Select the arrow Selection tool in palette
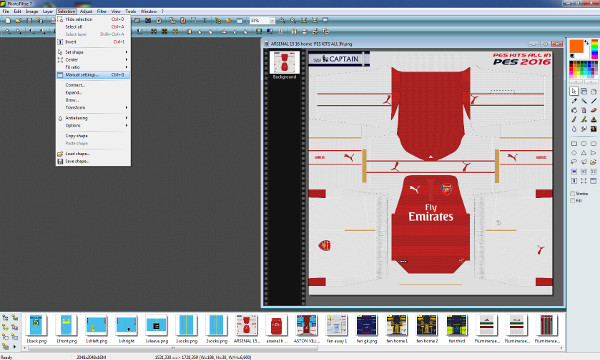This screenshot has width=600, height=360. 574,91
